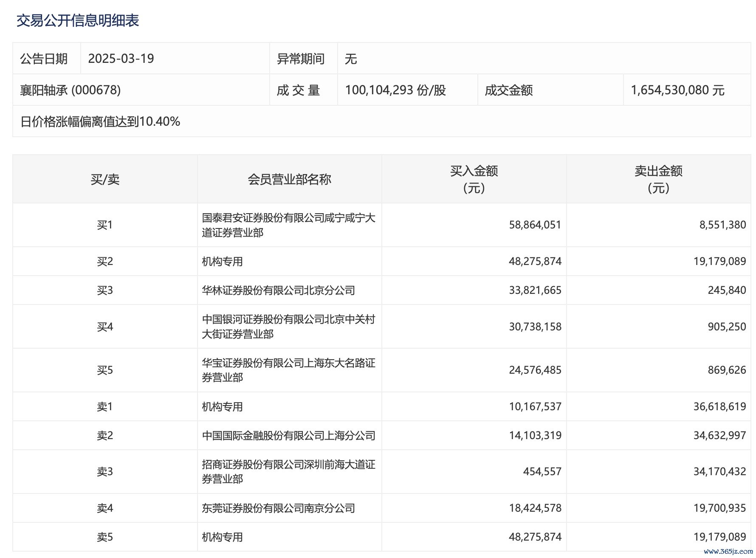Click the 日价格涨幅偏离值达到10.40% row
Viewport: 756px width, 558px height.
(x=100, y=122)
